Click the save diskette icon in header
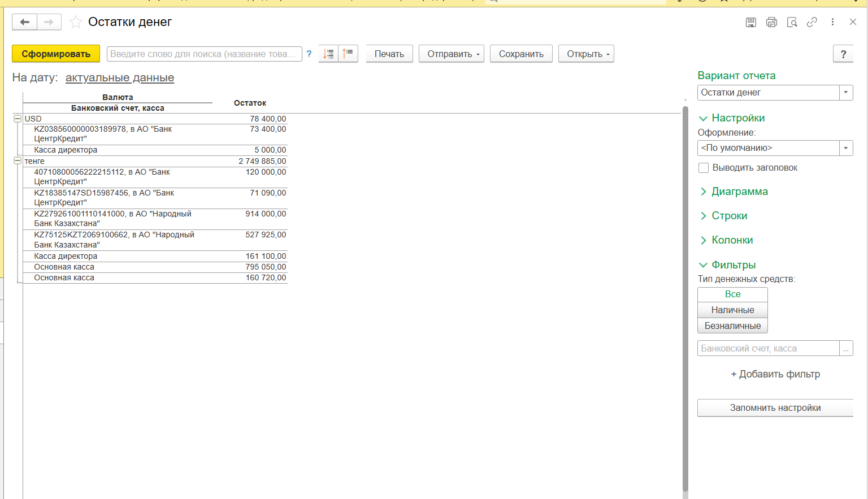Image resolution: width=868 pixels, height=499 pixels. (x=750, y=22)
